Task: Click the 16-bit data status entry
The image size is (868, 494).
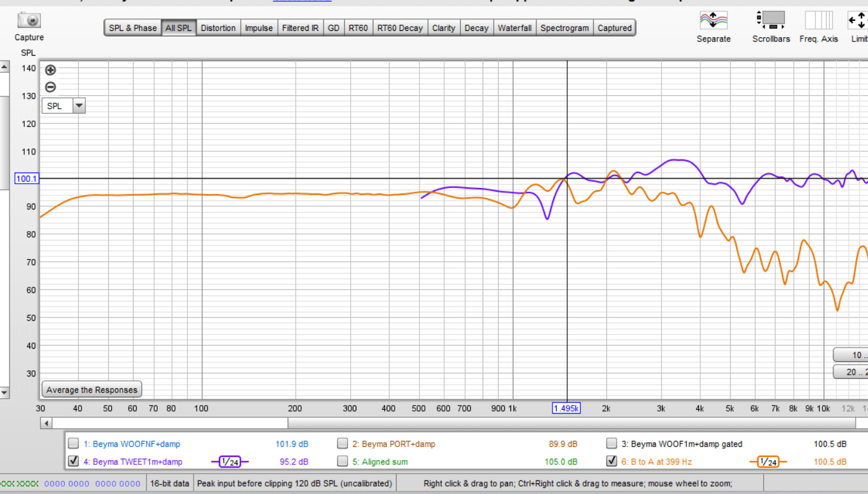Action: tap(169, 483)
